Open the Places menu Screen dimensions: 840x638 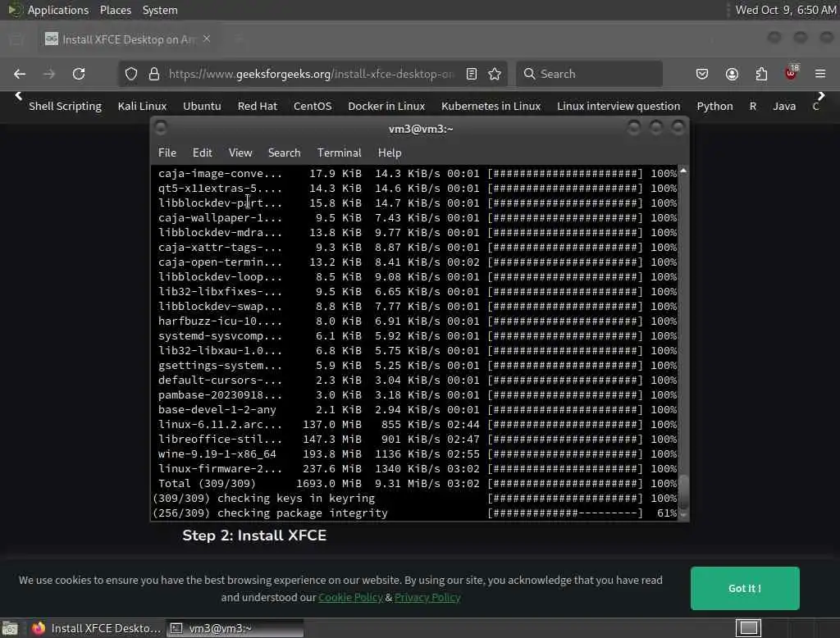[x=115, y=10]
